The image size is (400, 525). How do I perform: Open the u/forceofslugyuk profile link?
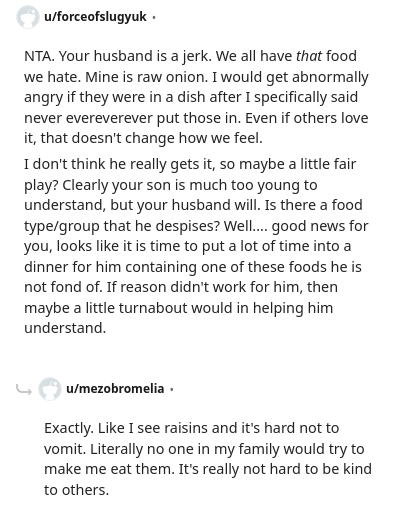[95, 17]
